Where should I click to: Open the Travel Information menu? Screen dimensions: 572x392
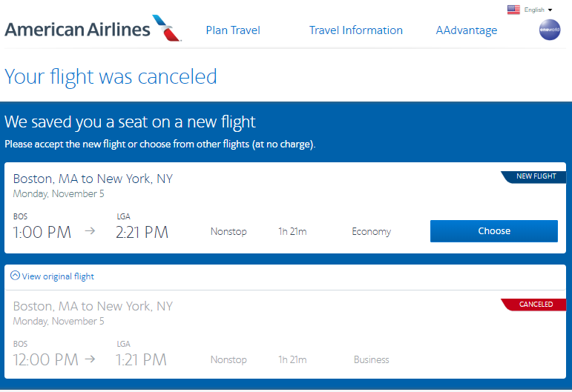tap(356, 30)
